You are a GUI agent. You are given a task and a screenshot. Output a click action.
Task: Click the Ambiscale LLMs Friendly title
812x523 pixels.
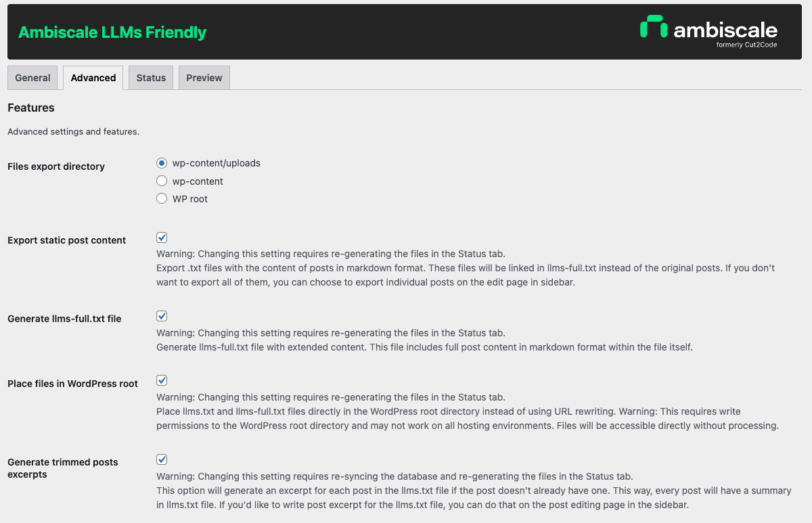pos(112,32)
